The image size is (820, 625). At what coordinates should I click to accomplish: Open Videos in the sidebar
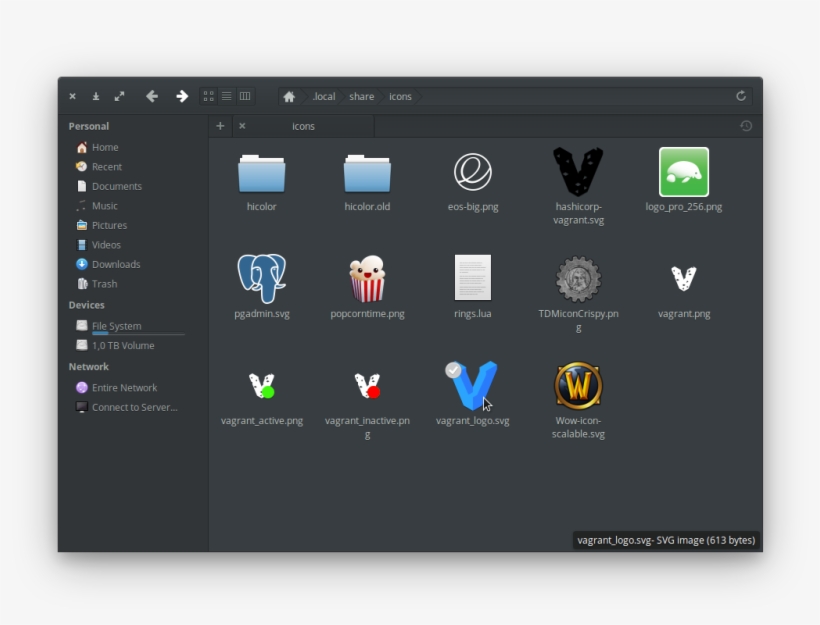tap(106, 245)
